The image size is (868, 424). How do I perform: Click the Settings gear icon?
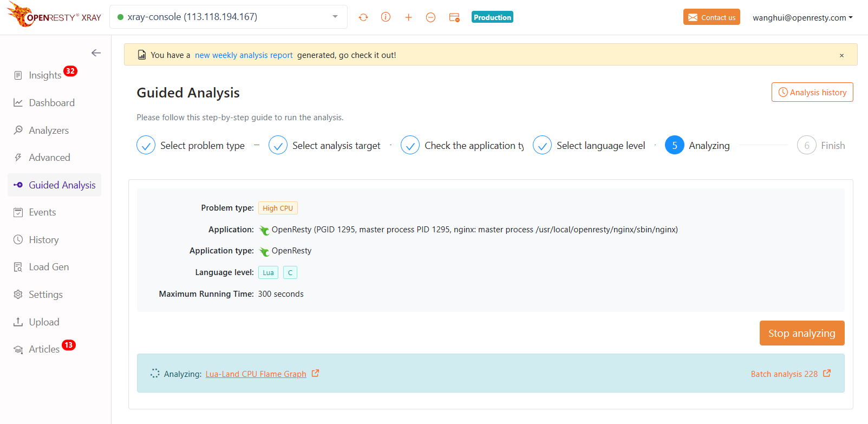[18, 295]
